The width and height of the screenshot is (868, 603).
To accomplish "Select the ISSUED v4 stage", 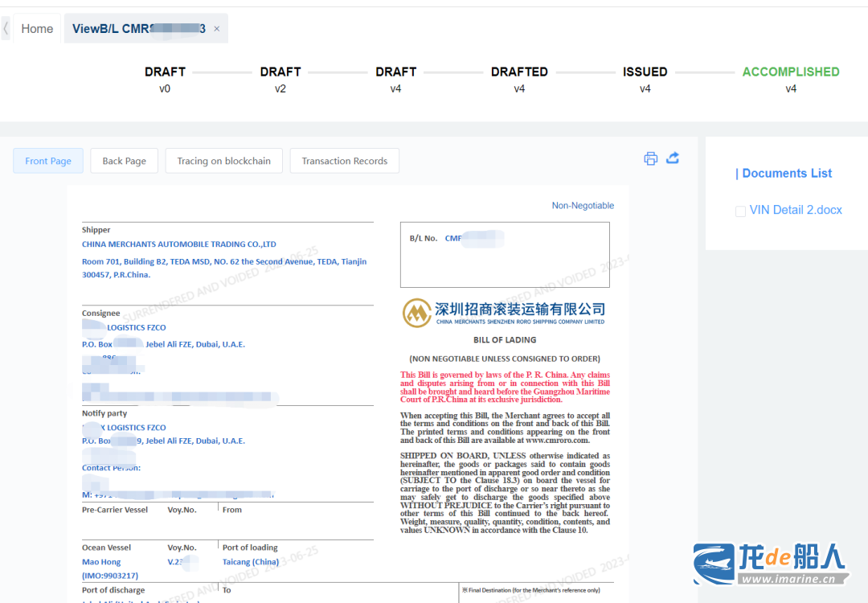I will coord(645,78).
